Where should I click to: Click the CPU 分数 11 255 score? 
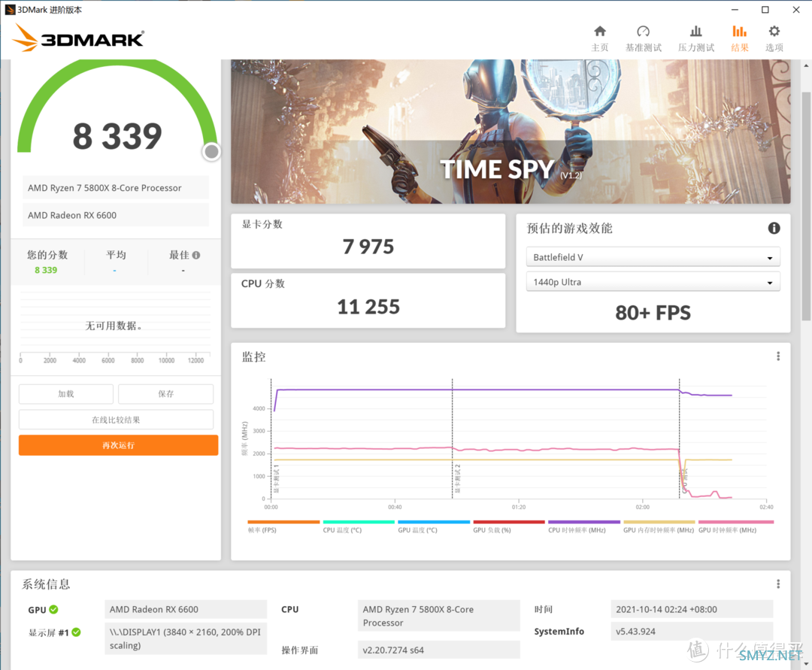(368, 307)
